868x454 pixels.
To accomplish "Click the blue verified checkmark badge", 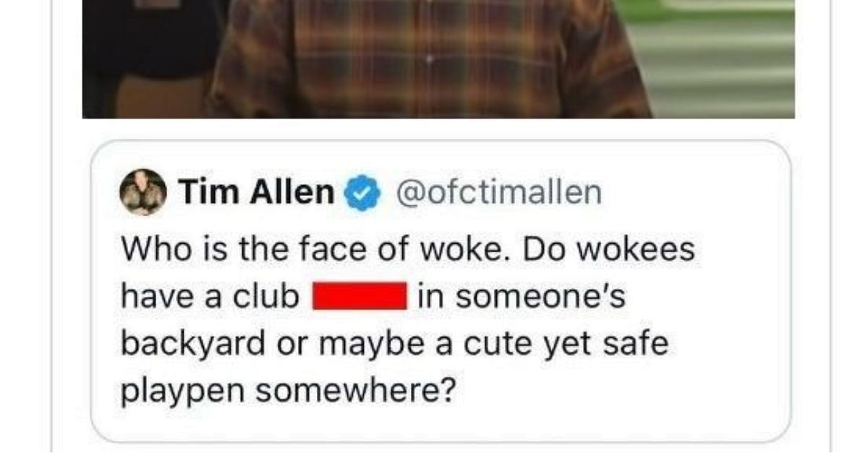I will coord(361,193).
